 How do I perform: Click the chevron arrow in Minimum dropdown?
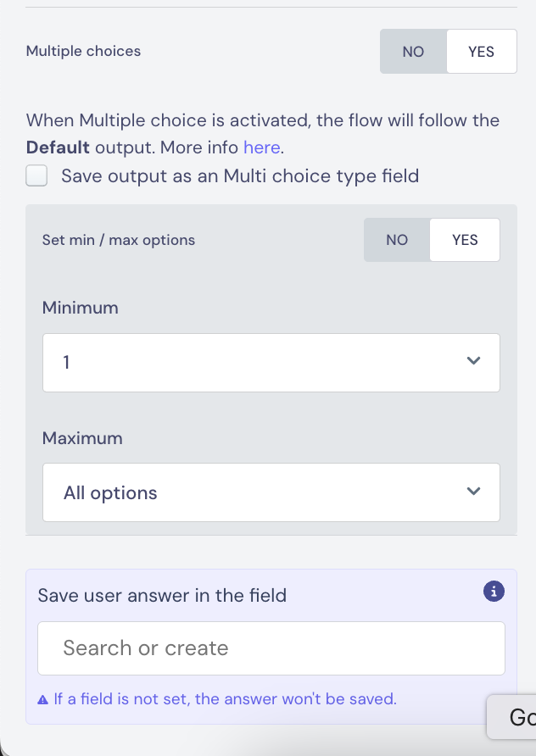click(x=473, y=361)
